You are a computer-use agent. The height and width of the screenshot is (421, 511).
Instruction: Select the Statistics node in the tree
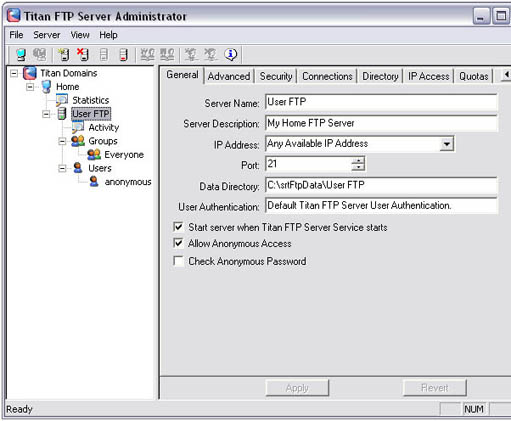click(91, 100)
